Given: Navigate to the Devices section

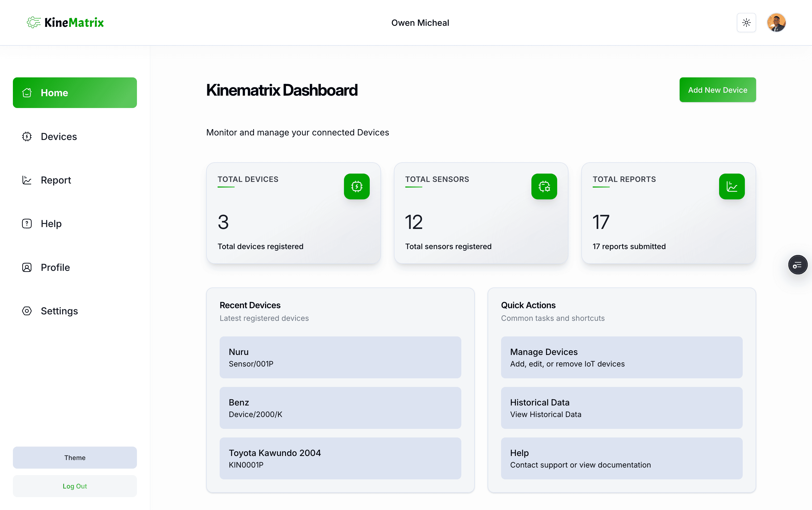Looking at the screenshot, I should pos(59,136).
